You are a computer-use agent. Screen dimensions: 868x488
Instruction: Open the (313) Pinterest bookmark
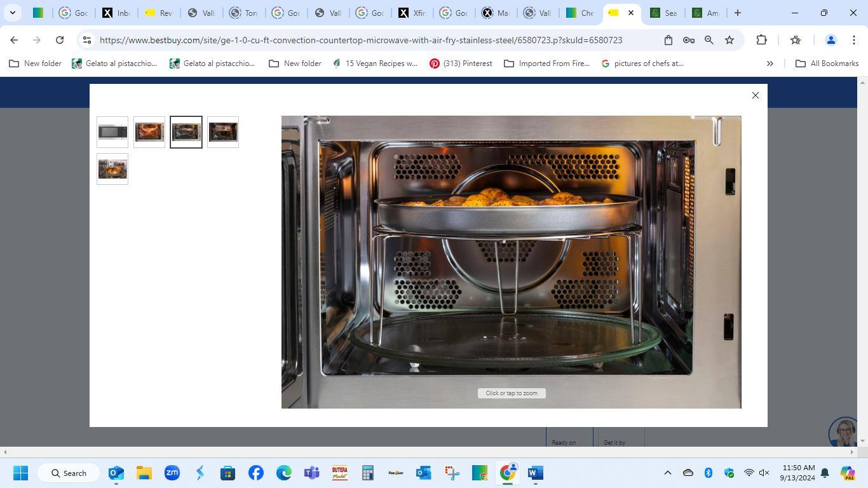(461, 64)
